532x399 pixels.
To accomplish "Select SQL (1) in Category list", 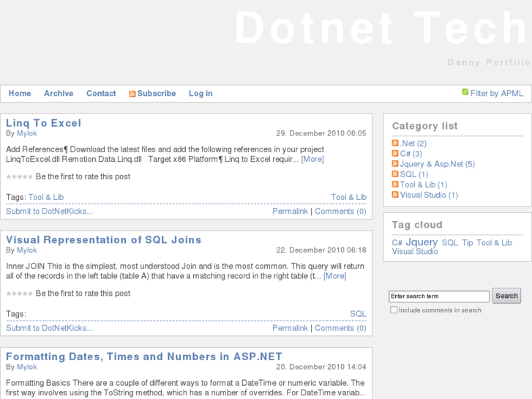I will [414, 174].
